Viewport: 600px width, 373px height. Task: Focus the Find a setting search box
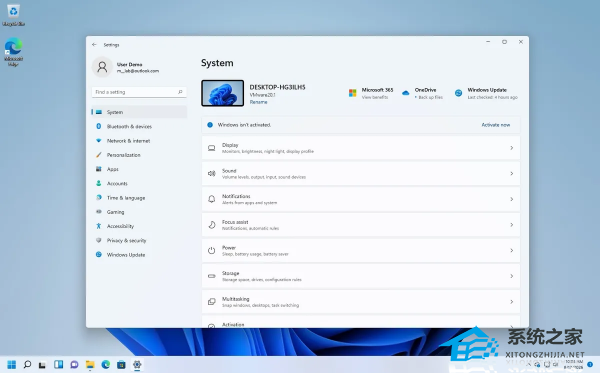click(139, 92)
